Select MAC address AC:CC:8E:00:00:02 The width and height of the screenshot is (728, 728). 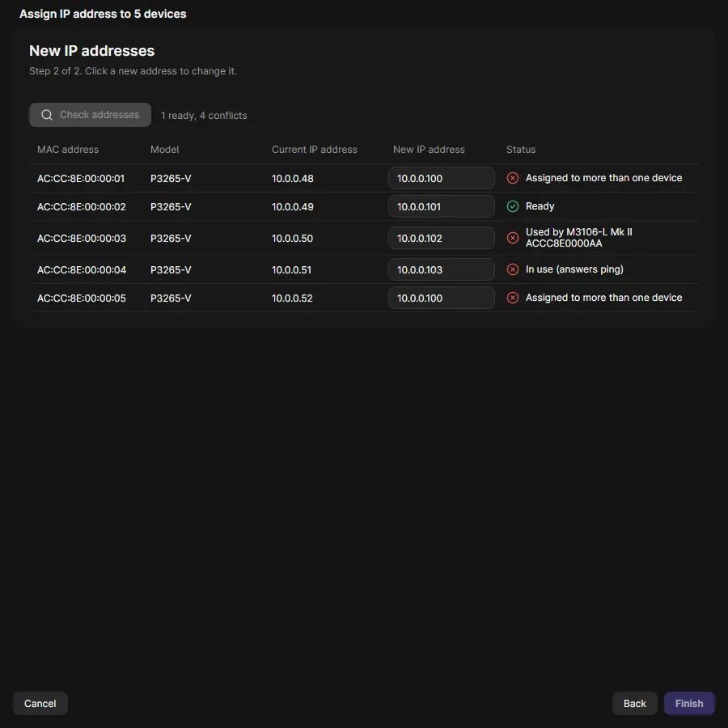point(81,206)
